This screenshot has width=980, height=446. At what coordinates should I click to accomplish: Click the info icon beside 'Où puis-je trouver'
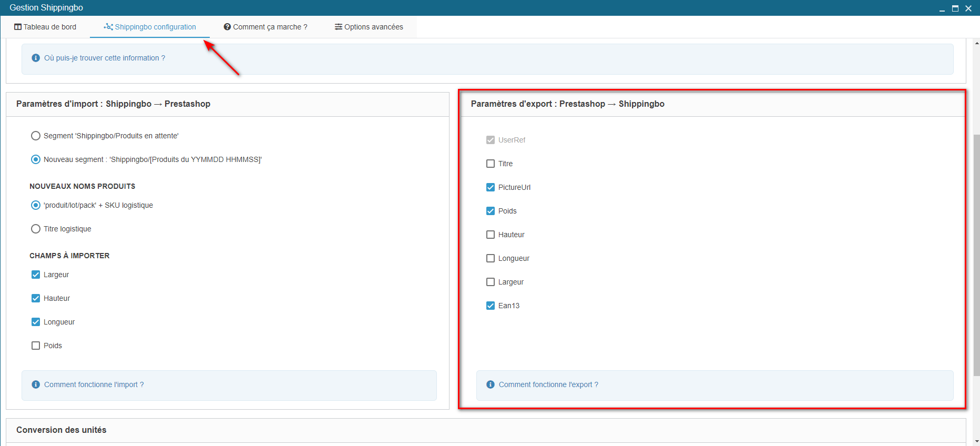(36, 58)
